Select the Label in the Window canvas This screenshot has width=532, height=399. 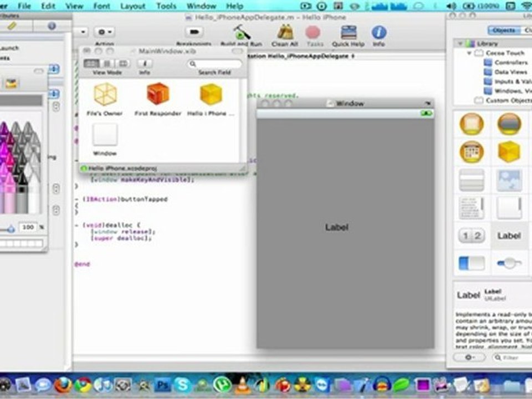tap(337, 227)
